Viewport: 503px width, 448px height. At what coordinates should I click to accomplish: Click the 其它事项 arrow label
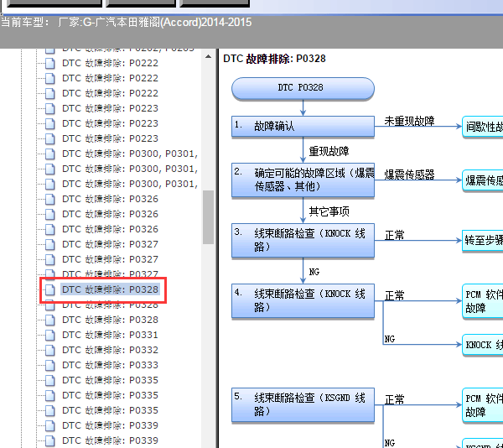pos(329,211)
